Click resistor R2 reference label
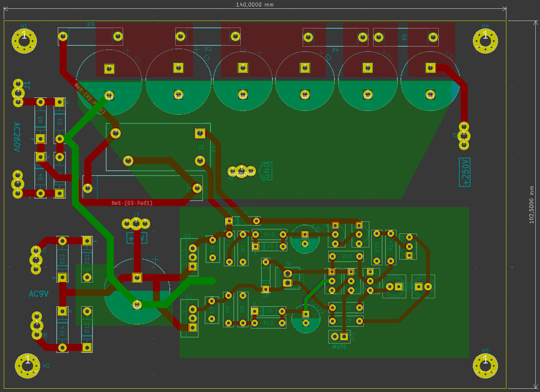 coord(208,49)
